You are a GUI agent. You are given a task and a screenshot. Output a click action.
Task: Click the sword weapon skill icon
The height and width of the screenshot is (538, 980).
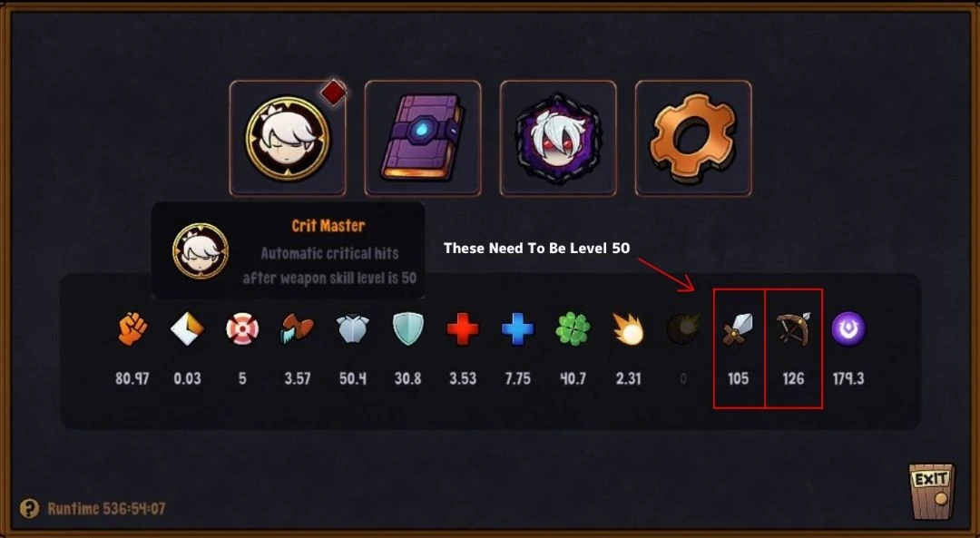coord(738,328)
